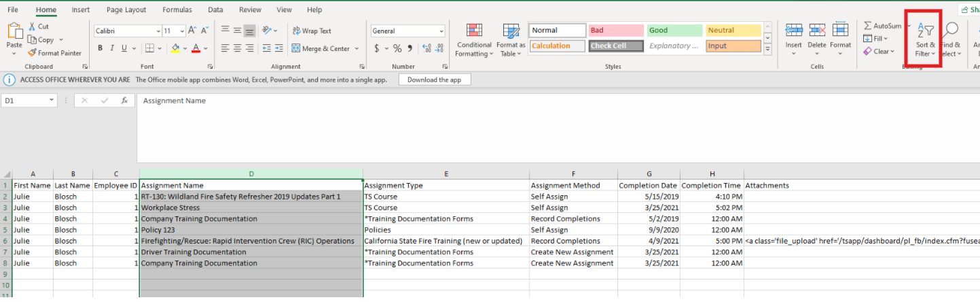Screen dimensions: 980x302
Task: Apply the Neutral cell style
Action: tap(733, 31)
